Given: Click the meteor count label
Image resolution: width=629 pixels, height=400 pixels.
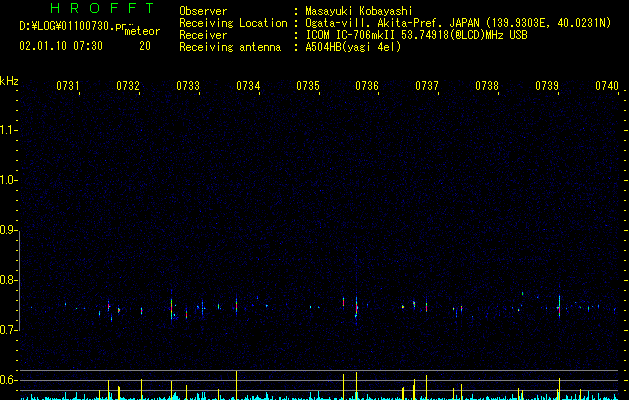Looking at the screenshot, I should pos(142,31).
